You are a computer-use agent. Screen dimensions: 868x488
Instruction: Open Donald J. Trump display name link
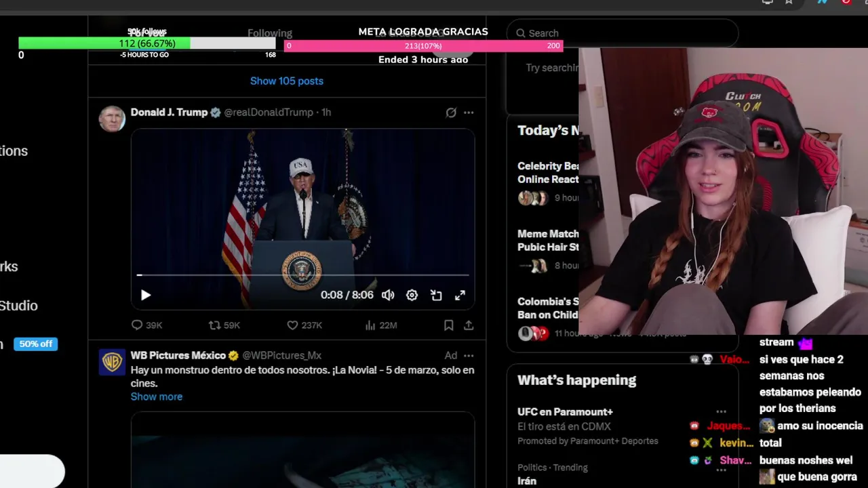point(169,113)
